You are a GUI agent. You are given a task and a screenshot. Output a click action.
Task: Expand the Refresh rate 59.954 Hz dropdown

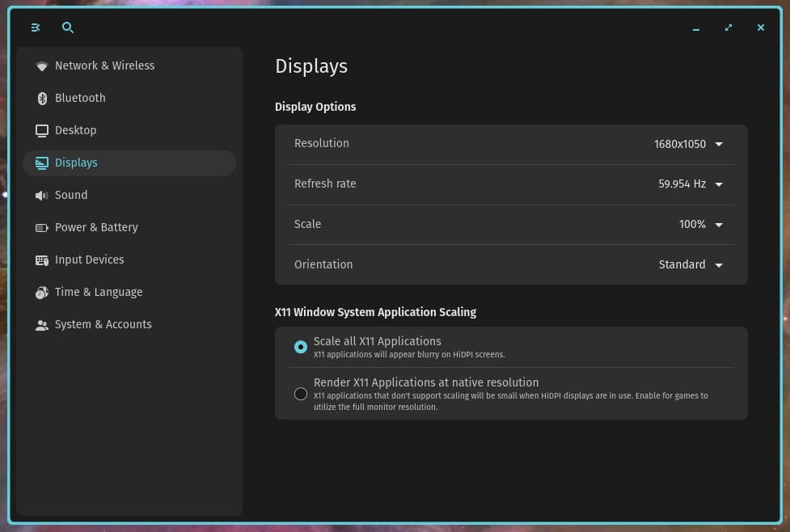point(691,184)
